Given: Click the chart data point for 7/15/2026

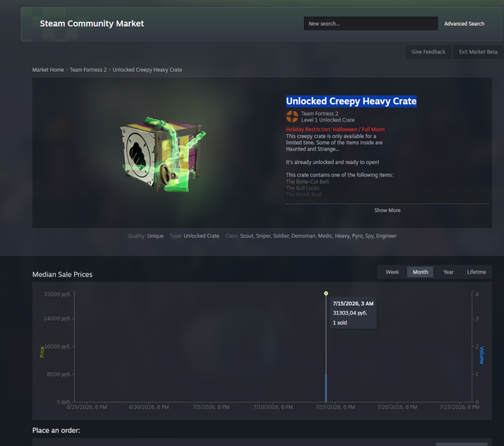Looking at the screenshot, I should pos(326,293).
